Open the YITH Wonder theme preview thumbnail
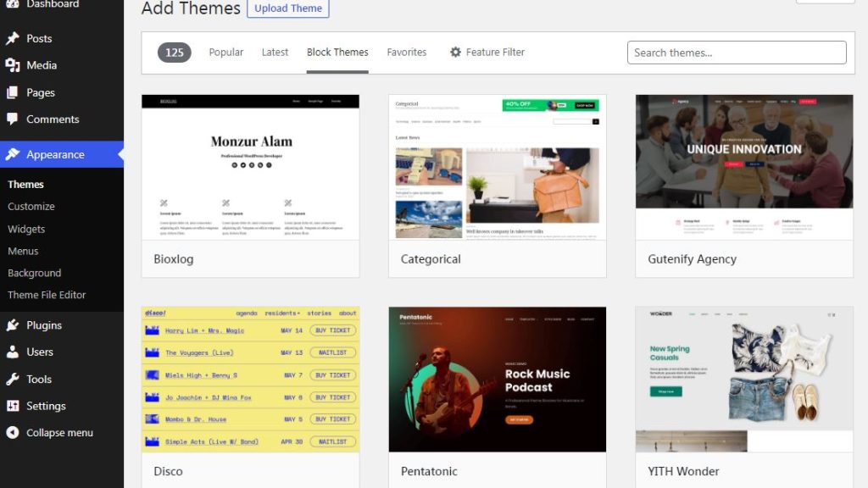Screen dimensions: 868x488 [744, 380]
